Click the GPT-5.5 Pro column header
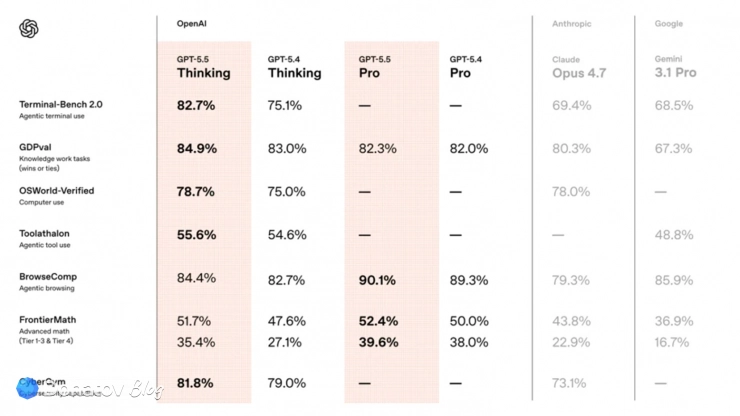Image resolution: width=740 pixels, height=416 pixels. coord(375,67)
